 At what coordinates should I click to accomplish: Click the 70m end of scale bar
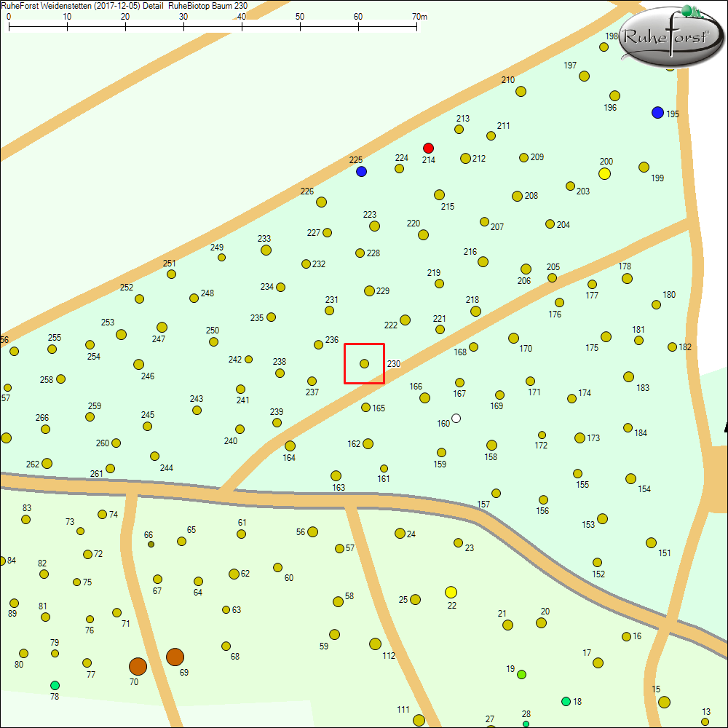click(417, 28)
